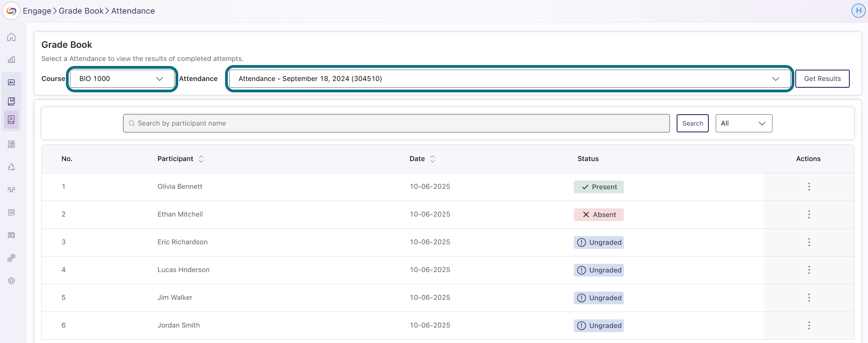Click Attendance in the breadcrumb
Viewport: 868px width, 343px height.
point(133,11)
